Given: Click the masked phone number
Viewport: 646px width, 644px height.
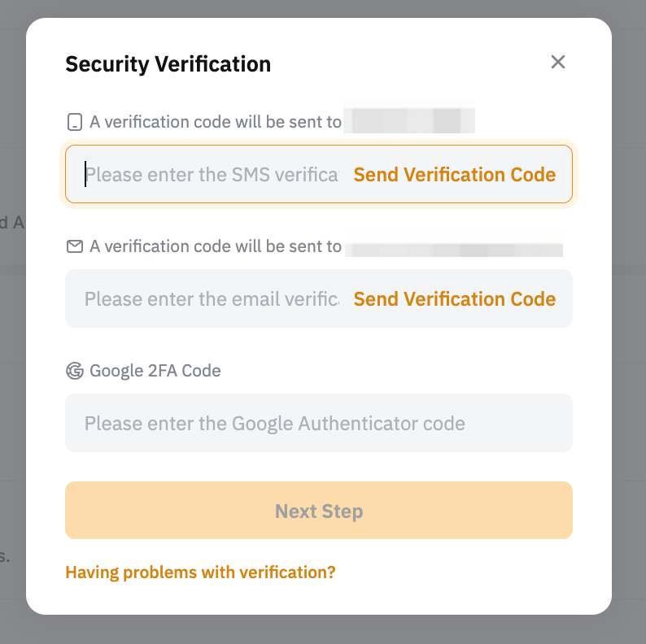Looking at the screenshot, I should (409, 122).
